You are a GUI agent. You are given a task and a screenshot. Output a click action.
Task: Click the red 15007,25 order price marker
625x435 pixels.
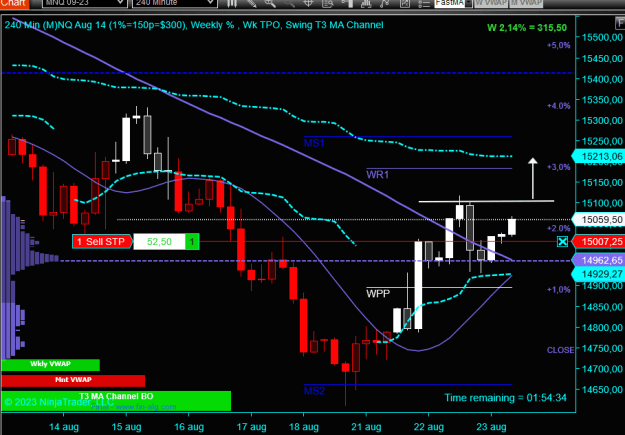click(598, 241)
